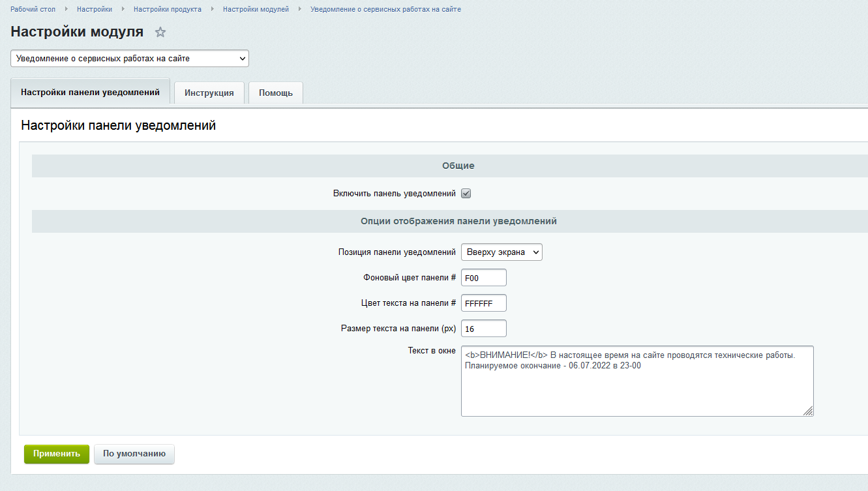Click the Цвет текста на панели field
The image size is (868, 491).
point(483,303)
